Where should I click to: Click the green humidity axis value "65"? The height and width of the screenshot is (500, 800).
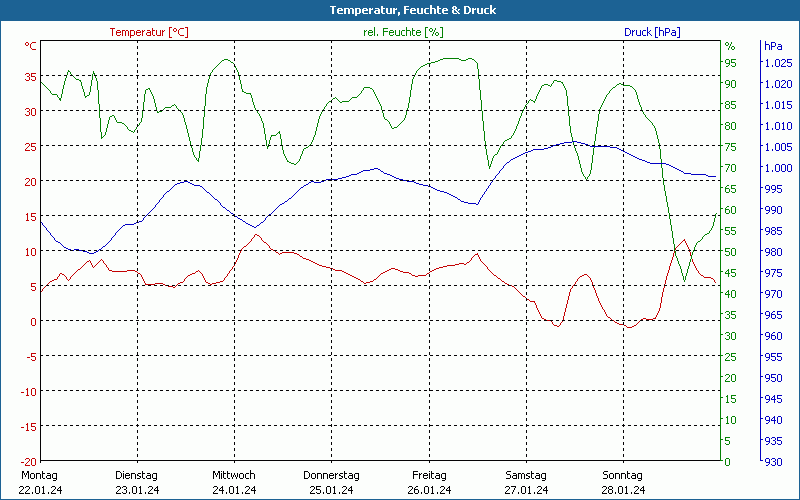point(731,189)
